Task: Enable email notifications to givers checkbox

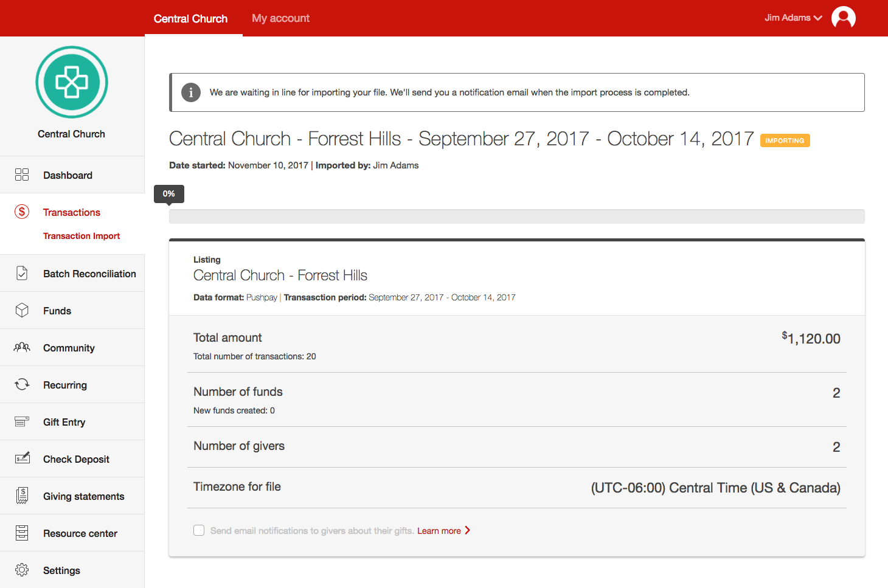Action: [199, 530]
